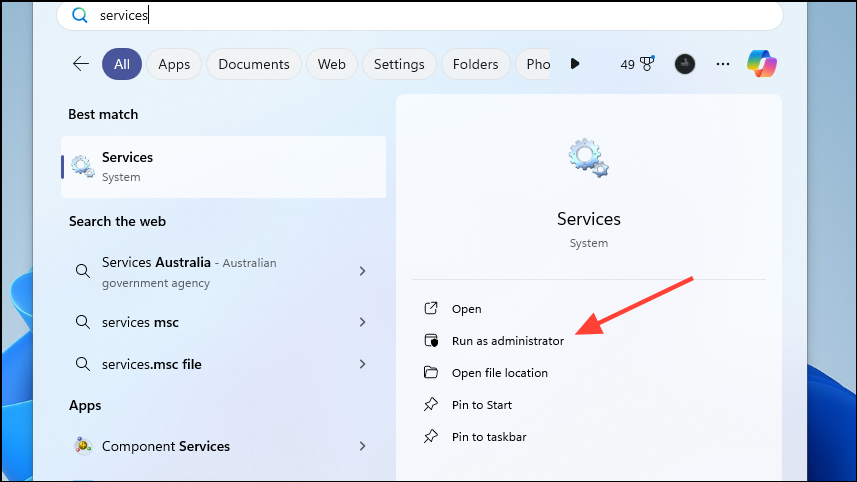Click the Component Services app icon
857x482 pixels.
(83, 446)
